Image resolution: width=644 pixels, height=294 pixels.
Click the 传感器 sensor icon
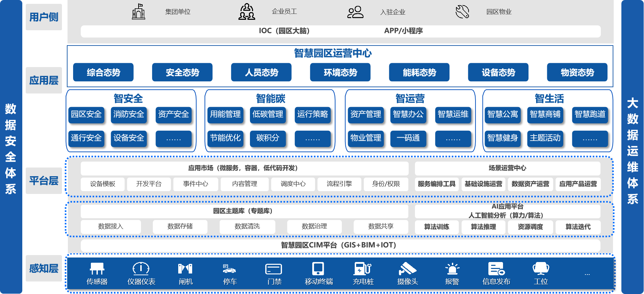click(97, 269)
